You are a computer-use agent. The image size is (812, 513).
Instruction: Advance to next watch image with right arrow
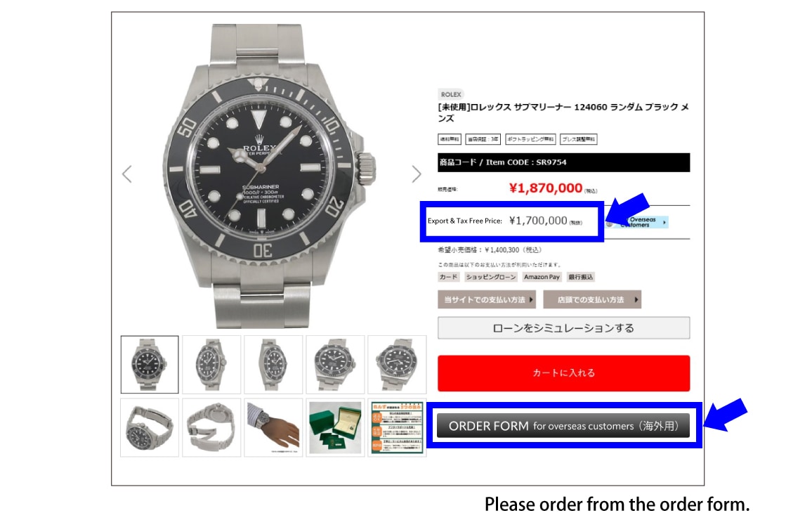(x=417, y=174)
